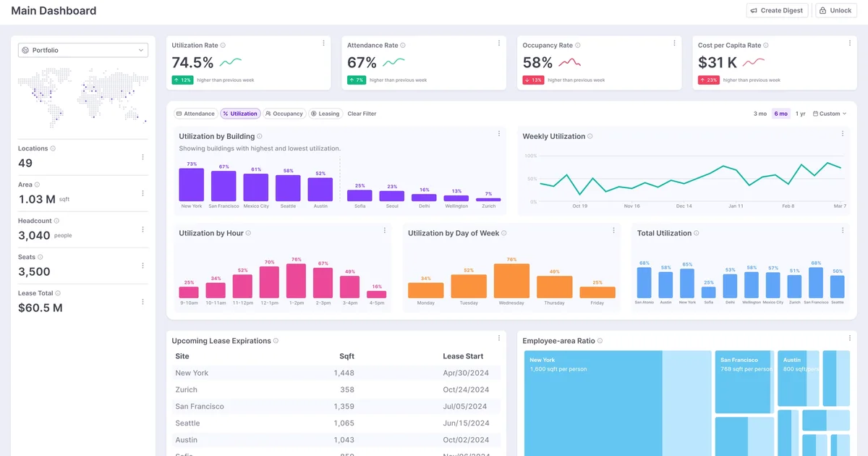This screenshot has width=868, height=456.
Task: Click the info icon next to Attendance Rate
Action: [x=403, y=46]
